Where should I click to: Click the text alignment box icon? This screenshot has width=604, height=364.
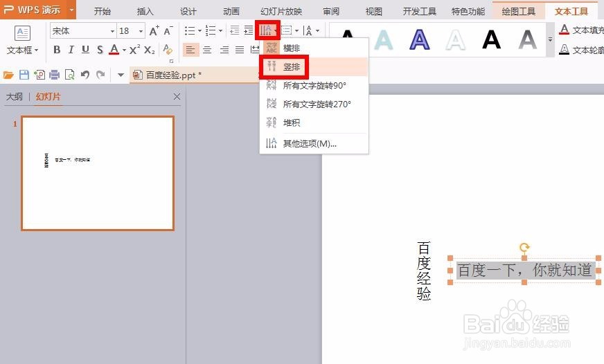click(286, 30)
